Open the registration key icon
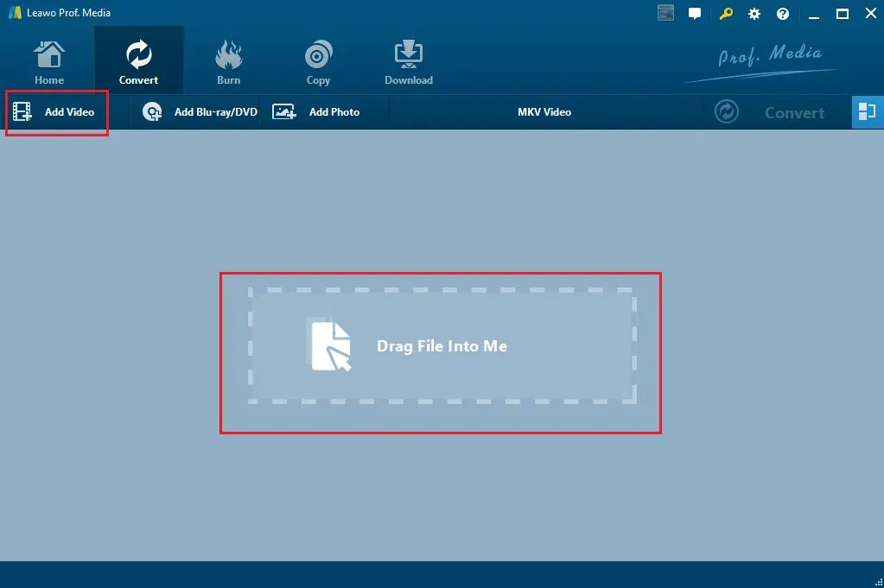Screen dimensions: 884x588 (726, 14)
